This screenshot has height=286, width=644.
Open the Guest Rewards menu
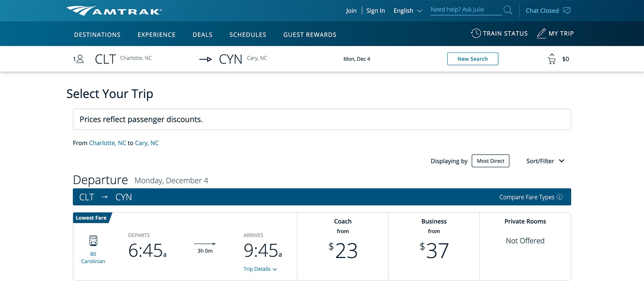tap(310, 35)
